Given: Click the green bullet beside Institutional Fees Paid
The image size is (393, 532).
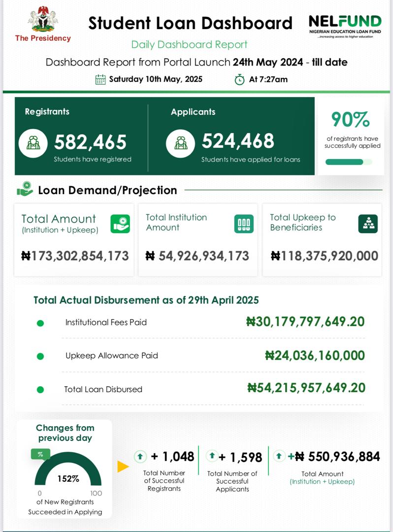Looking at the screenshot, I should coord(40,323).
